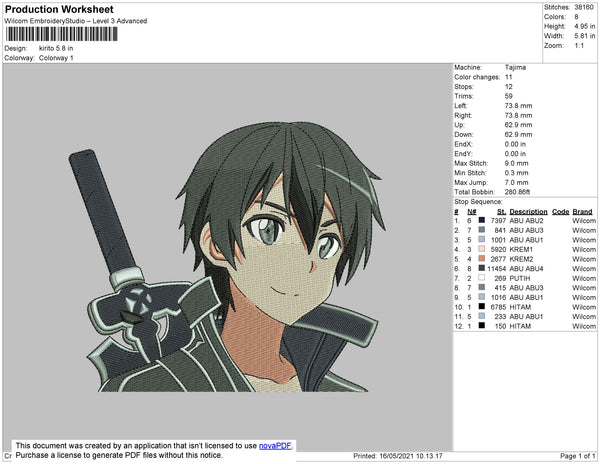Click the Stops value 12

[509, 86]
